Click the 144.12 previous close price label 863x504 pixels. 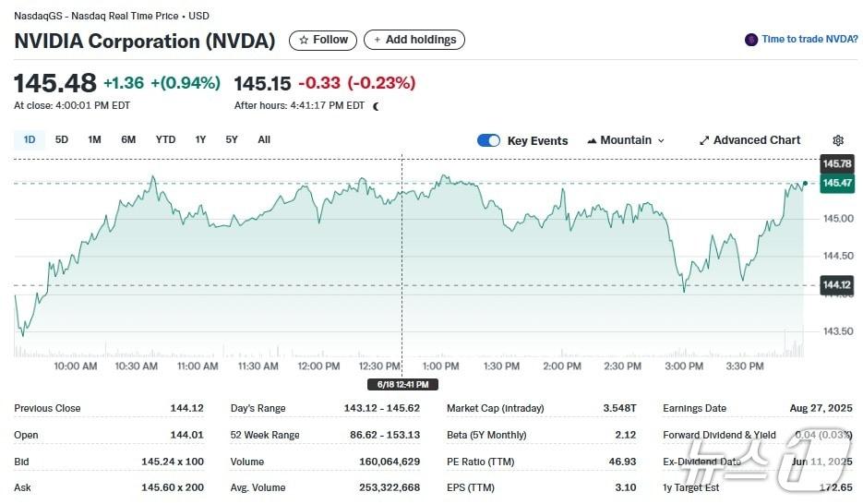(837, 286)
